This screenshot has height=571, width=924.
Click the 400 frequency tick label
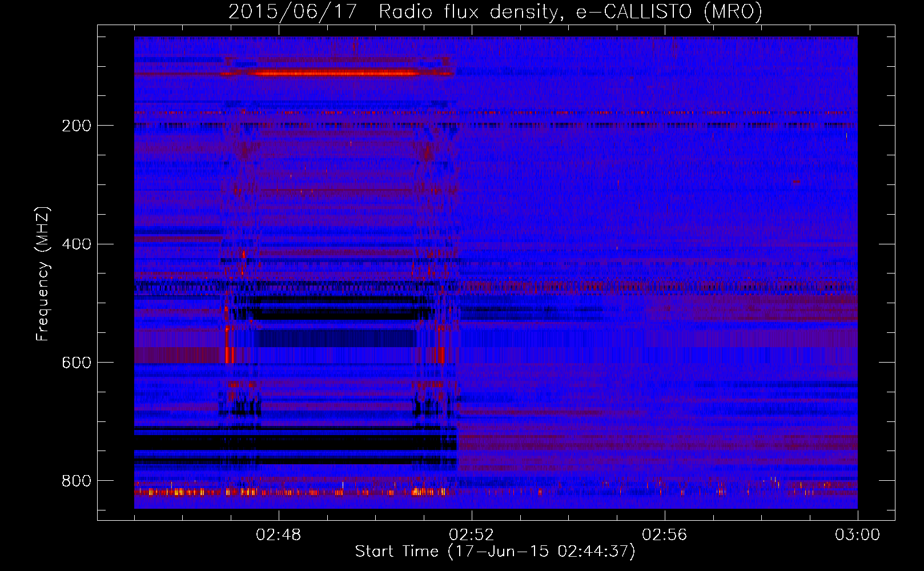pyautogui.click(x=77, y=244)
